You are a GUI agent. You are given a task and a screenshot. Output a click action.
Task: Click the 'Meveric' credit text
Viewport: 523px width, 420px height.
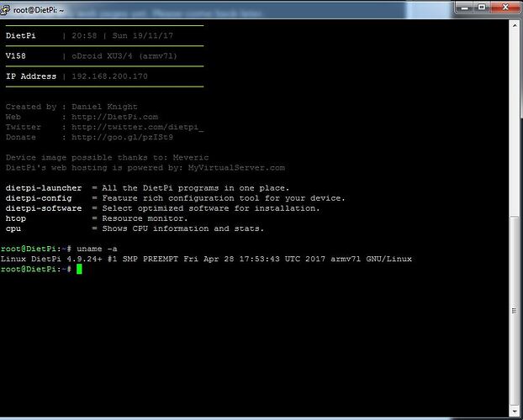[x=191, y=157]
